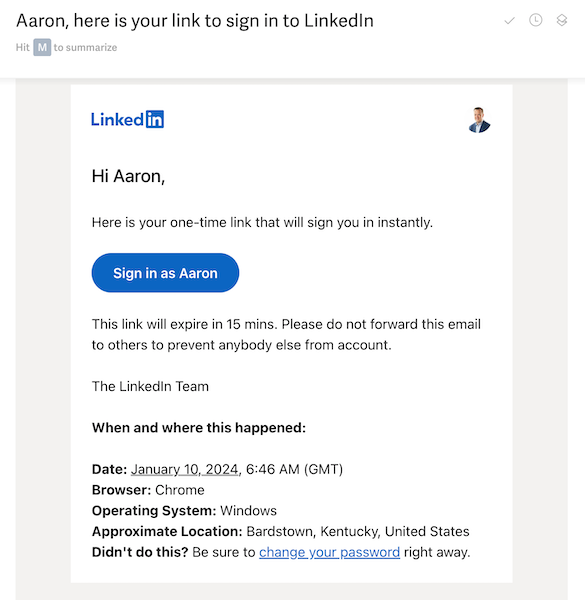585x600 pixels.
Task: Select the email subject line title
Action: [x=195, y=21]
